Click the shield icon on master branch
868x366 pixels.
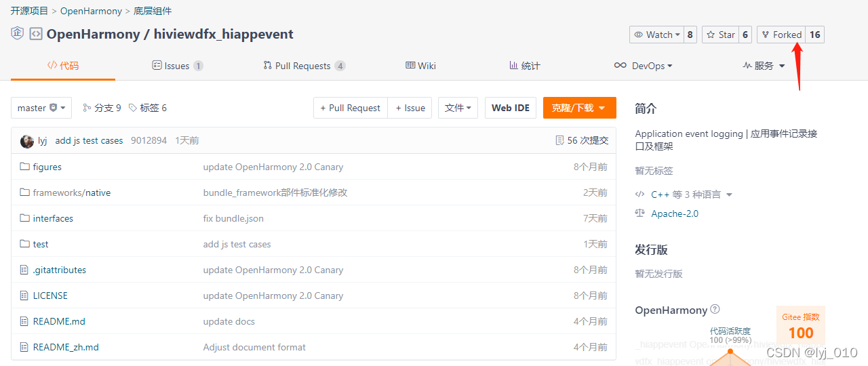54,108
